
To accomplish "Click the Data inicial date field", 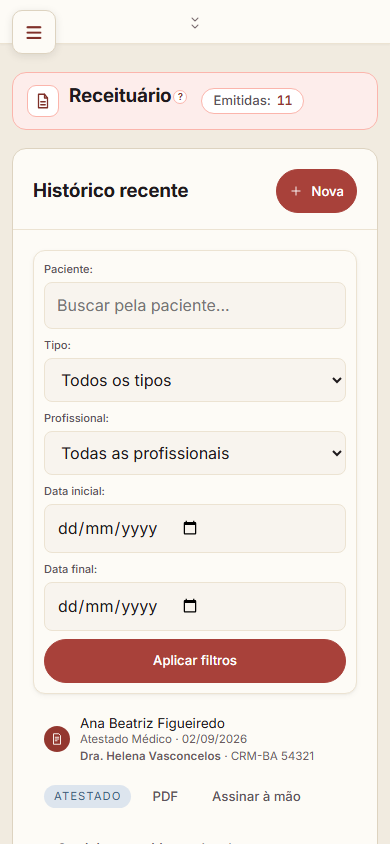I will point(195,529).
